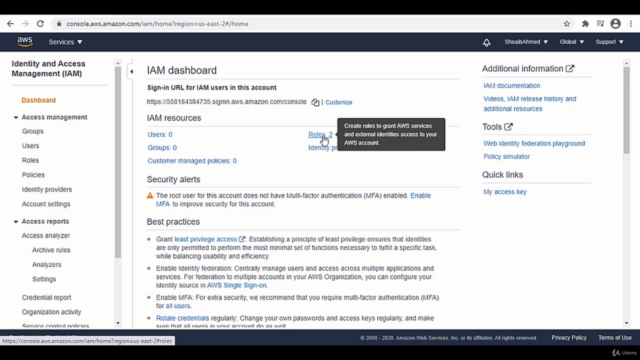Copy sign-in URL with copy icon
Image resolution: width=640 pixels, height=360 pixels.
click(x=315, y=102)
